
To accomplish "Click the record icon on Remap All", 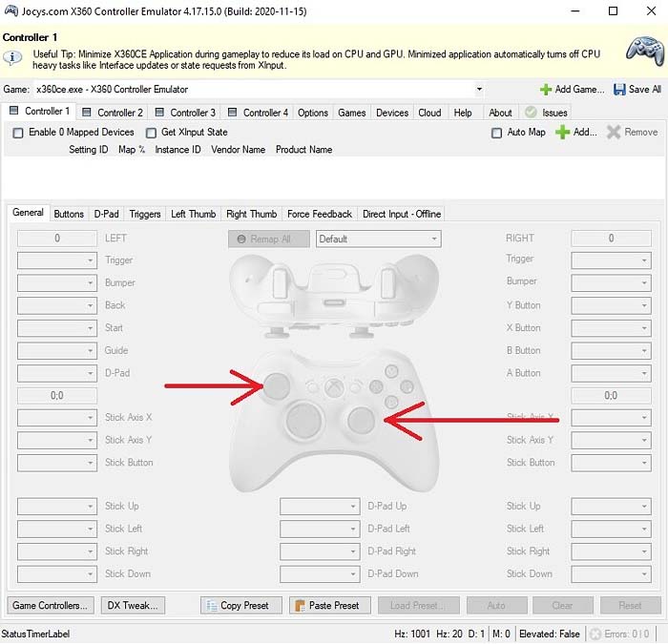I will (241, 239).
